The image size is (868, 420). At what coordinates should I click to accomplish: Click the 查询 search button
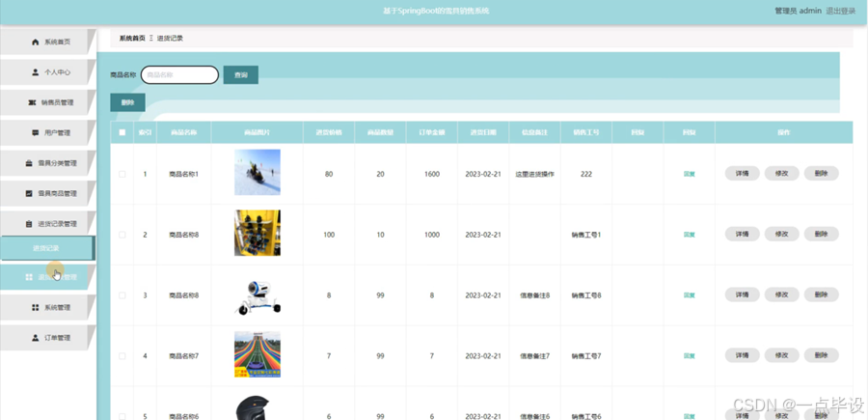241,74
